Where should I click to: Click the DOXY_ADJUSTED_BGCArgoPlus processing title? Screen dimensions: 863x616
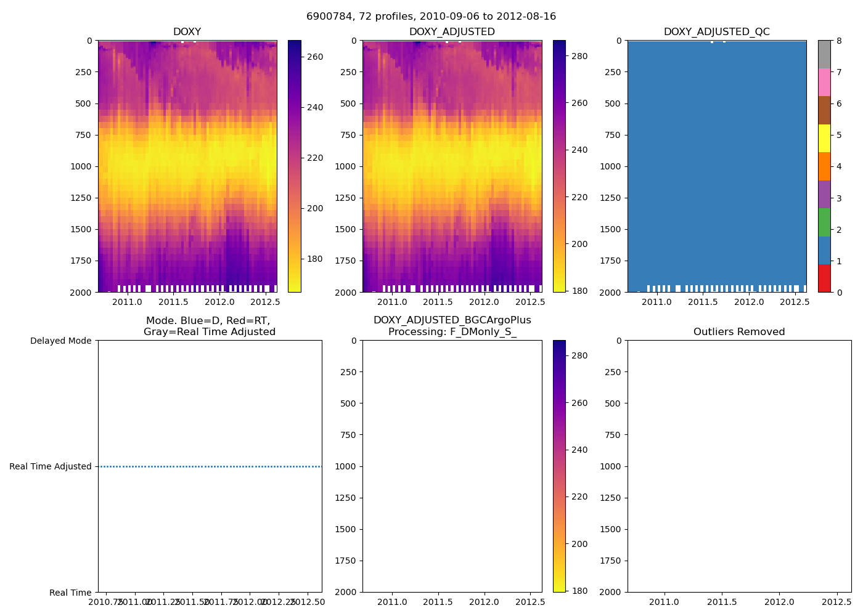(x=452, y=326)
